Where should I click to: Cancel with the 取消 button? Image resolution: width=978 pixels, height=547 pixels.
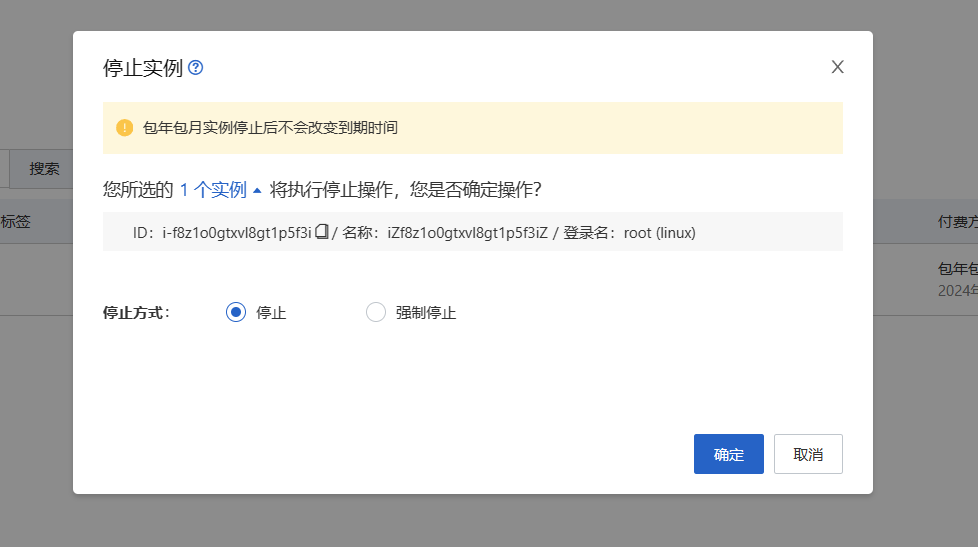coord(808,454)
